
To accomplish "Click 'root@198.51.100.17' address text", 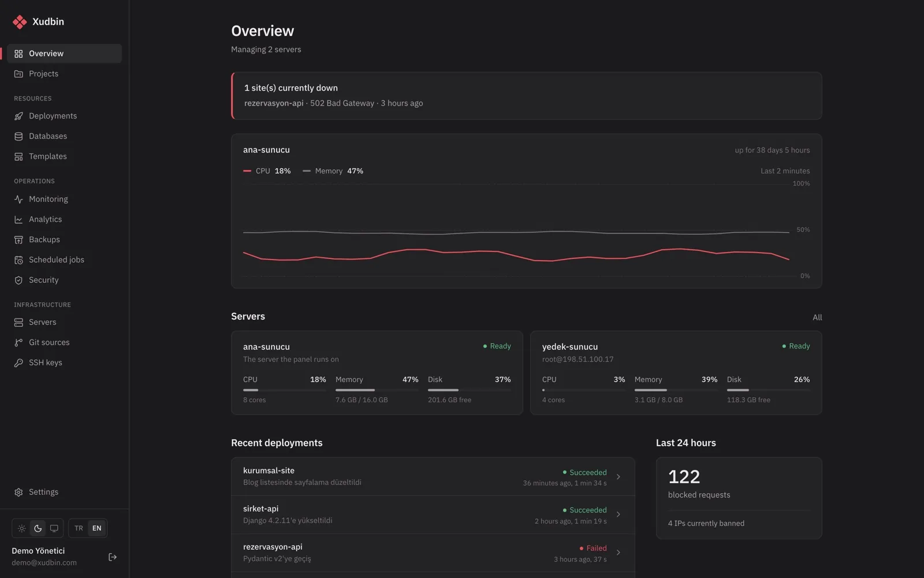I will (578, 360).
